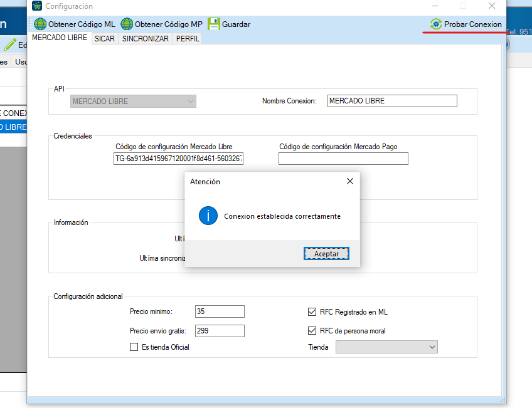Click the Obtener Código ML globe icon
The image size is (532, 408).
pos(40,24)
